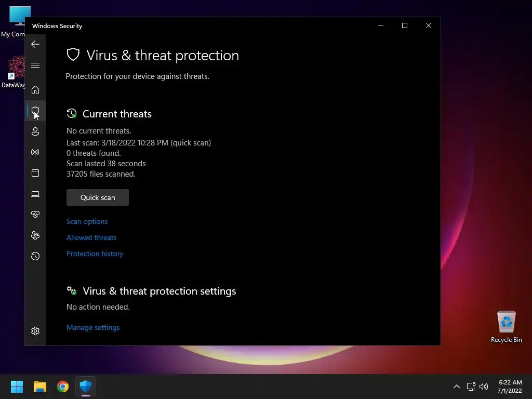Click the network icon in system tray

[471, 387]
